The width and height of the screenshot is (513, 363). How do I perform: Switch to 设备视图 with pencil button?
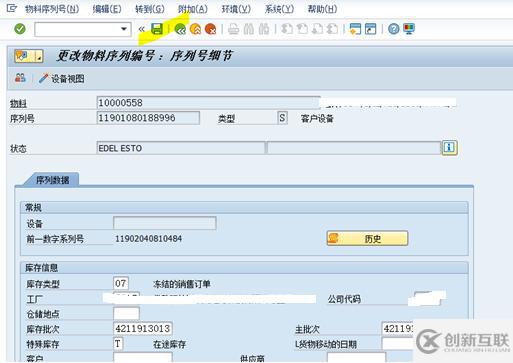point(62,79)
